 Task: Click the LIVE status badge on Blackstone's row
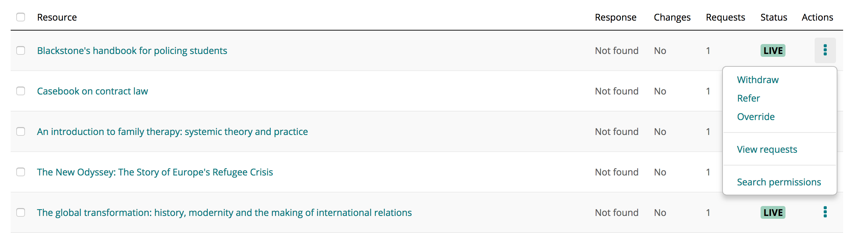773,50
